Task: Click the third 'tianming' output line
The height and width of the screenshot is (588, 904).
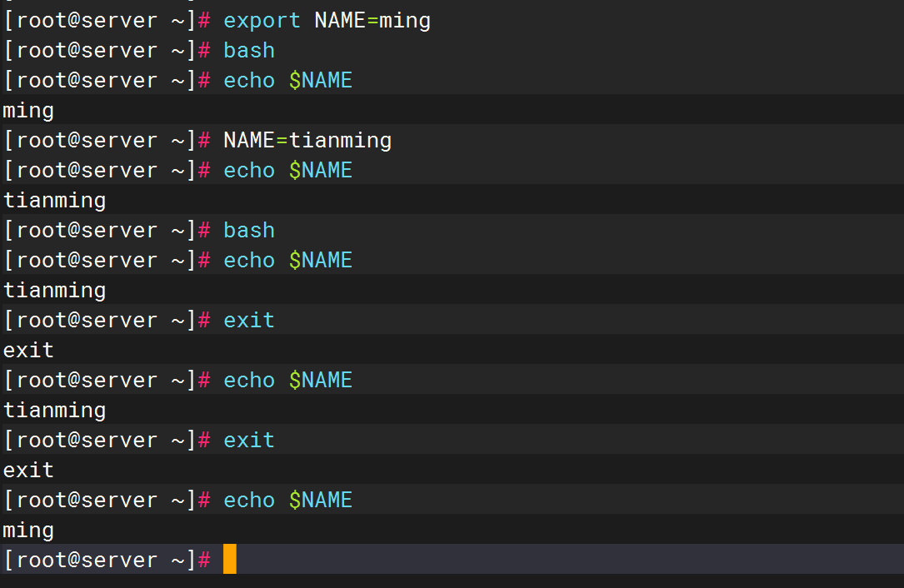Action: [x=55, y=410]
